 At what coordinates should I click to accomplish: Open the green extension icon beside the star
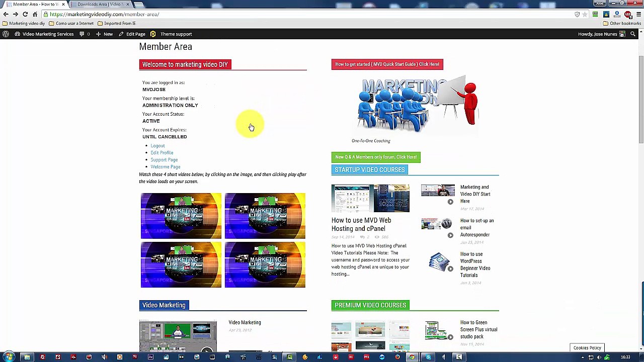click(x=595, y=14)
